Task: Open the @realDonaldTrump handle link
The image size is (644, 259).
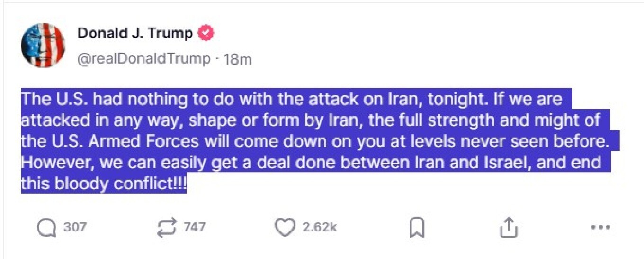Action: click(144, 59)
